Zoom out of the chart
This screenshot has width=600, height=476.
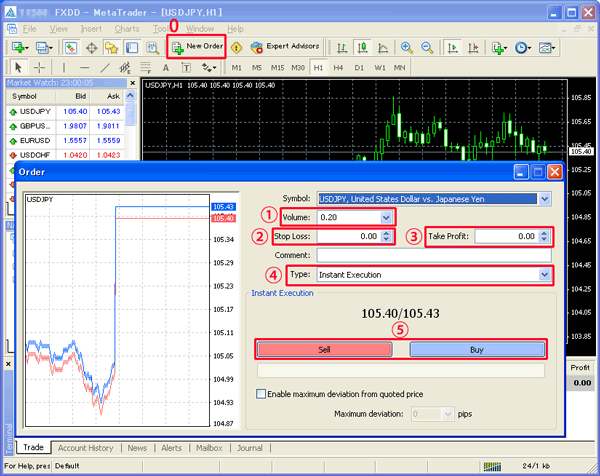[x=427, y=48]
